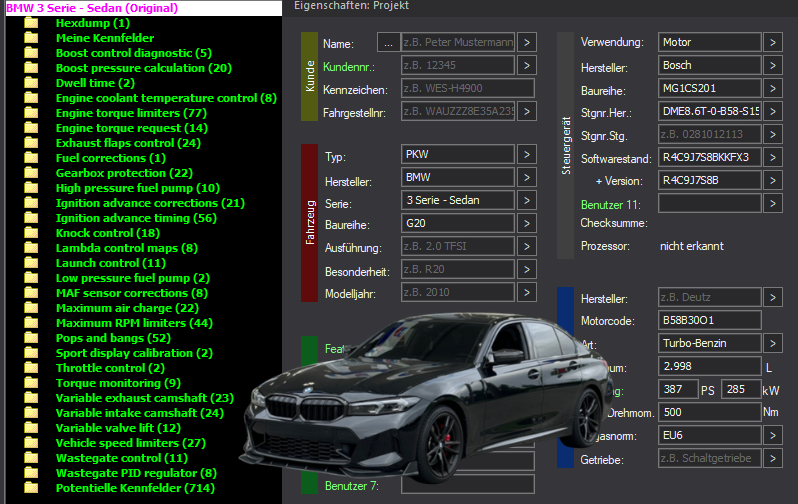Screen dimensions: 798x504
Task: Select Ignition advance corrections (21)
Action: coord(150,203)
